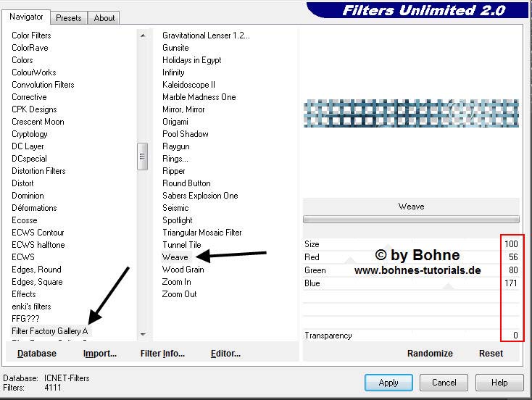This screenshot has height=400, width=532.
Task: Click Randomize to shuffle settings
Action: point(430,354)
